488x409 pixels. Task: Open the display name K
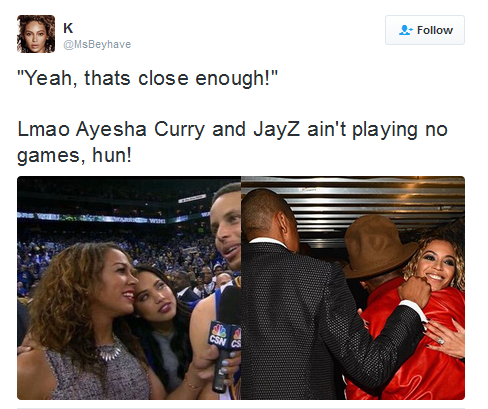68,28
